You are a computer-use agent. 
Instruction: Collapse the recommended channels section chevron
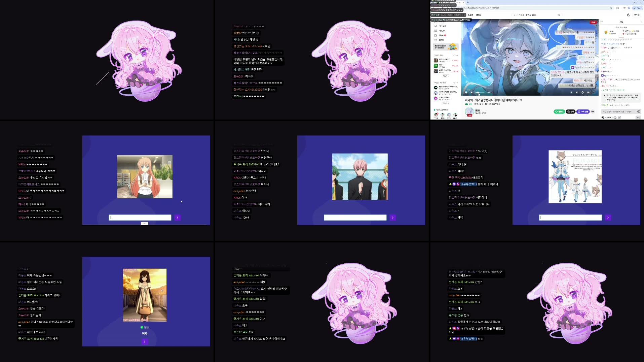pos(457,83)
